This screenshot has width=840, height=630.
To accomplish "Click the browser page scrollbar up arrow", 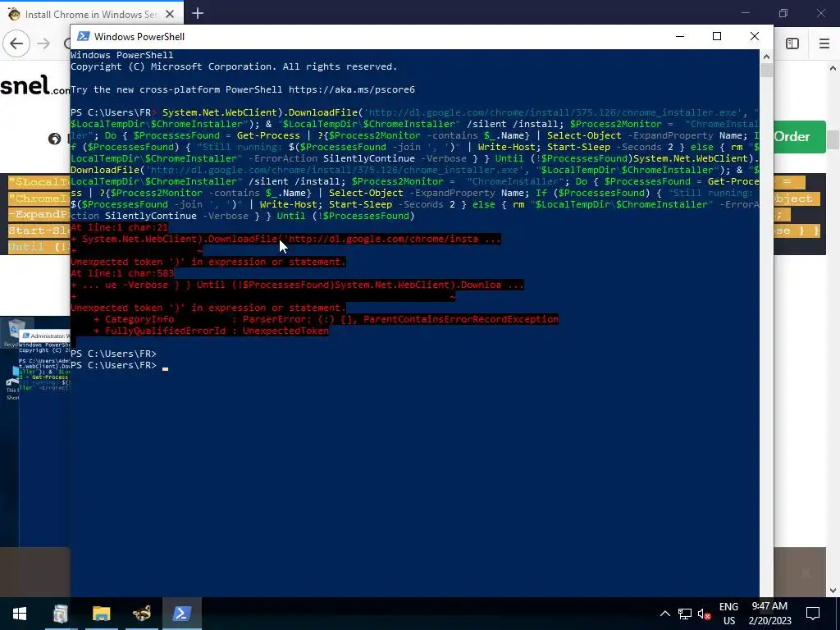I will tap(833, 68).
